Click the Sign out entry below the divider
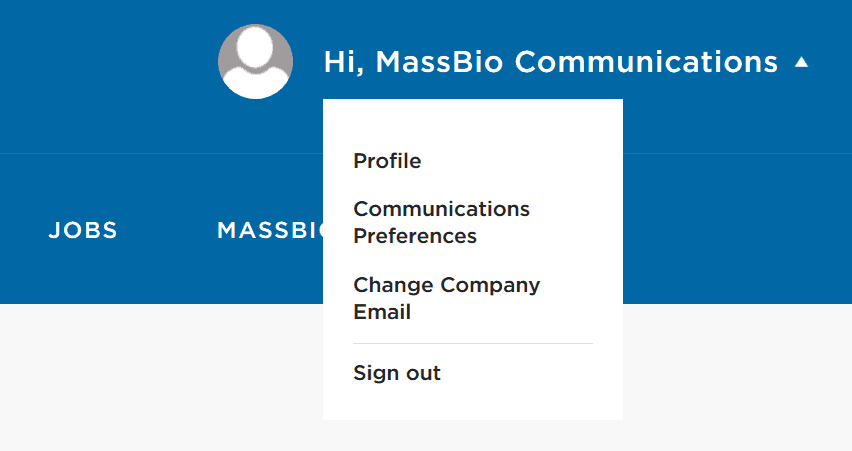This screenshot has height=451, width=852. 397,373
